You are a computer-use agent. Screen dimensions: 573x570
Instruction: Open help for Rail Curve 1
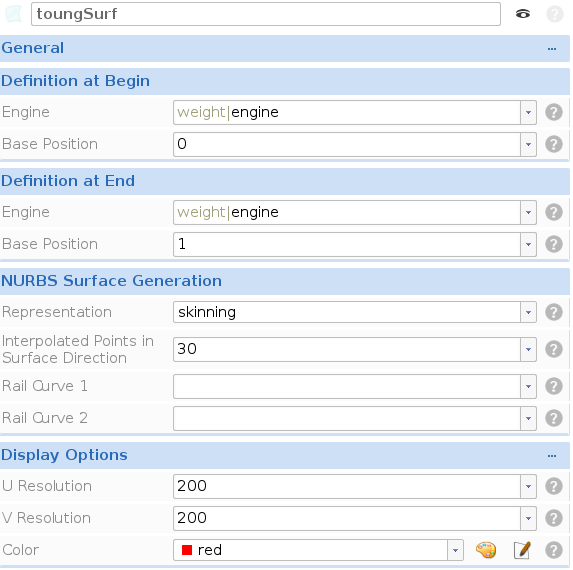(x=554, y=386)
